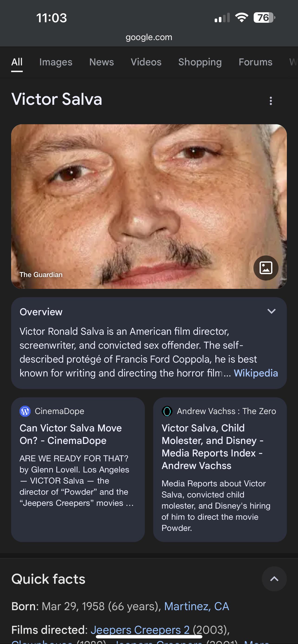This screenshot has width=298, height=644.
Task: Go to the Forums tab
Action: 255,62
